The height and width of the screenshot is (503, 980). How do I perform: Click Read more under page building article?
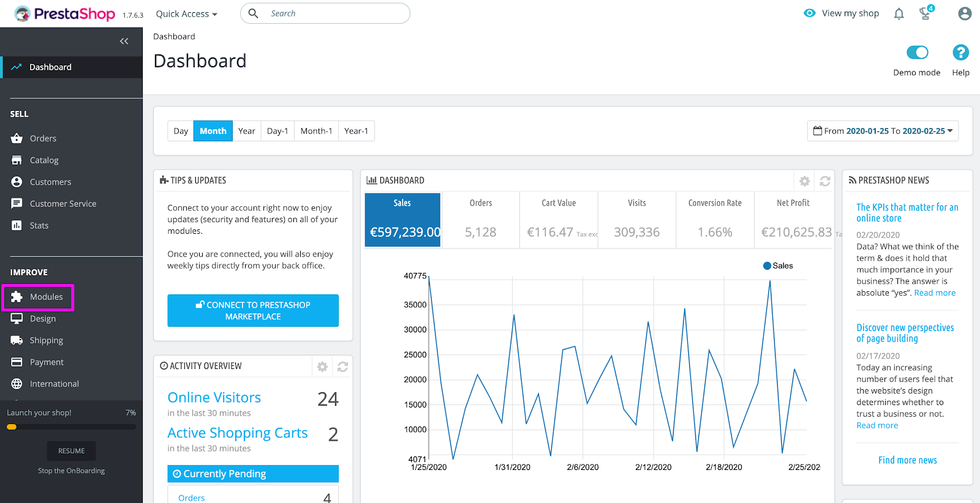(877, 426)
